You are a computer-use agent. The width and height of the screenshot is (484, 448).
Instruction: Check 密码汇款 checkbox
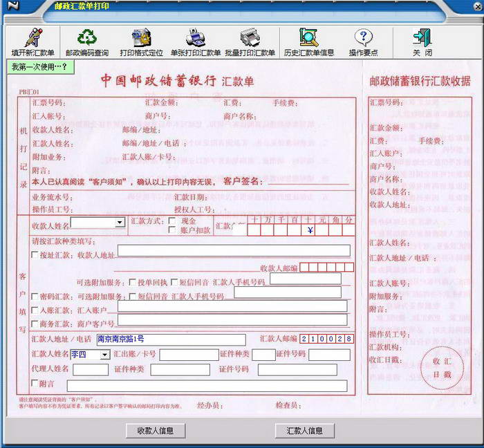[x=35, y=297]
